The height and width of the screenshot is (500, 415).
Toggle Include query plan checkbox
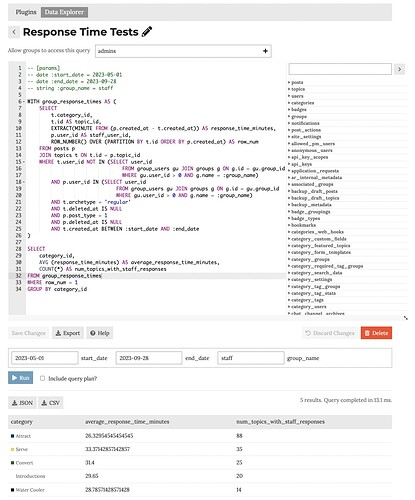[x=42, y=378]
